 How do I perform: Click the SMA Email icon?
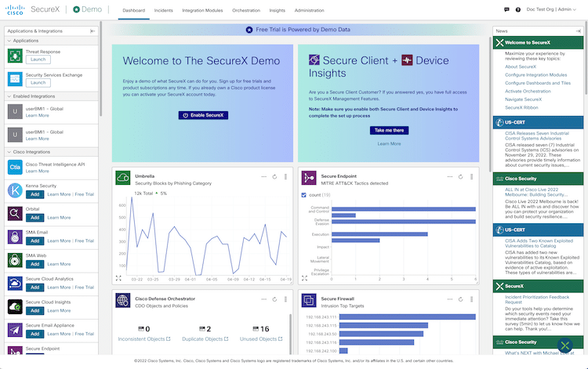point(15,237)
